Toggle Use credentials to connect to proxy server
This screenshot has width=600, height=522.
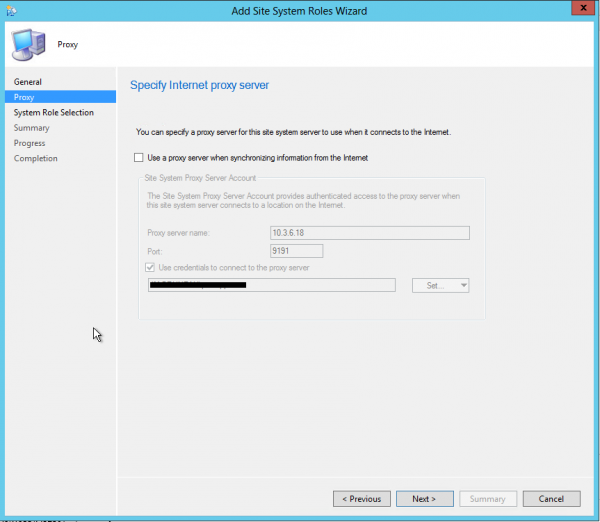[x=150, y=268]
